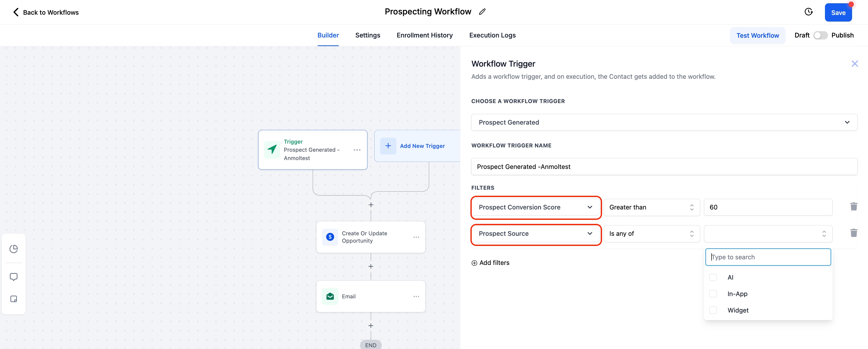Check the In-App source option
The height and width of the screenshot is (349, 868).
713,294
